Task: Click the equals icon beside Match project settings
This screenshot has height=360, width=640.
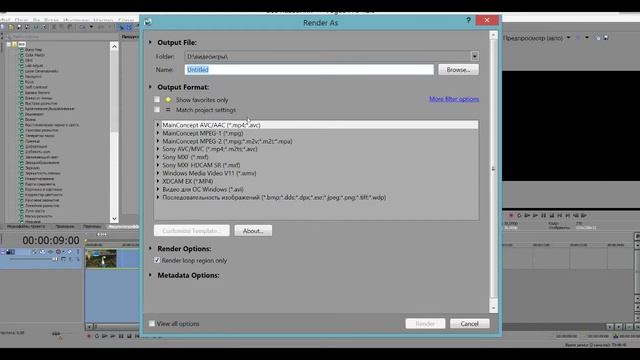Action: click(x=168, y=110)
